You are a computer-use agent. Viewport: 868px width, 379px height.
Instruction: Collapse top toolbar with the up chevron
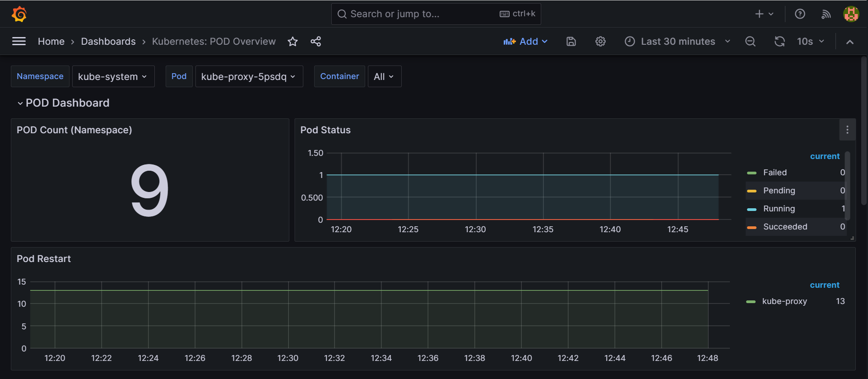[x=850, y=42]
